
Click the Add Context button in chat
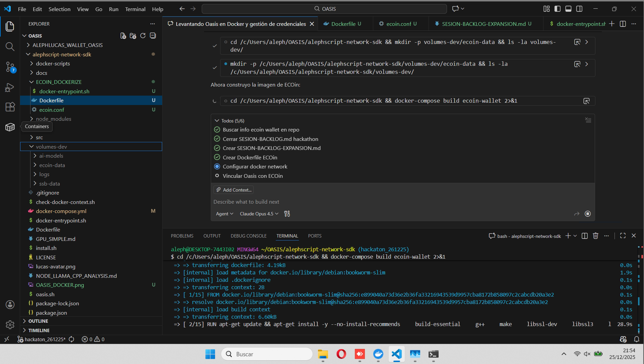233,190
